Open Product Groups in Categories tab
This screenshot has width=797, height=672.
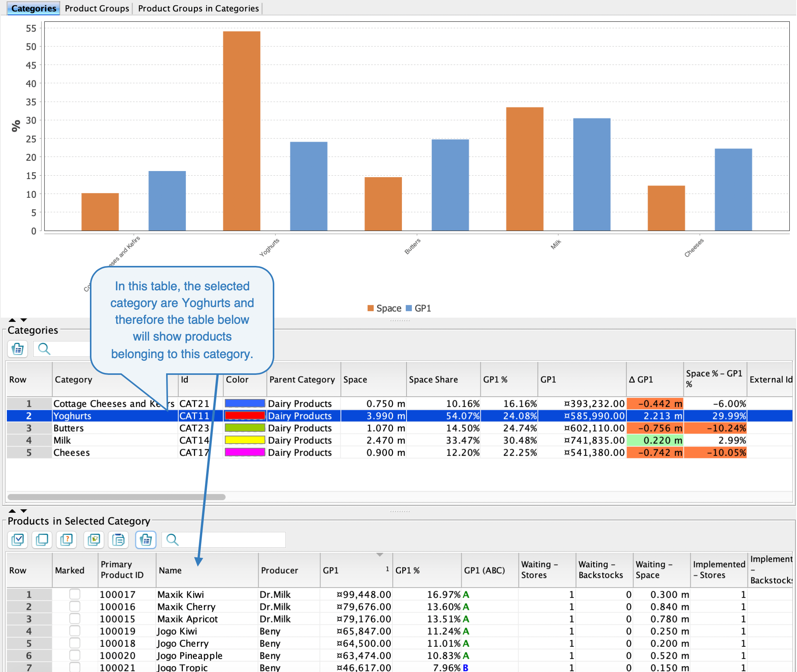198,8
